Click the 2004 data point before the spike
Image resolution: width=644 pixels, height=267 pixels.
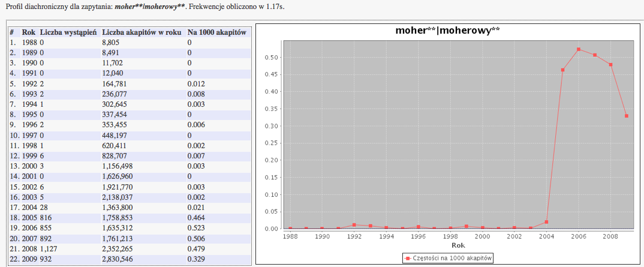(x=546, y=222)
